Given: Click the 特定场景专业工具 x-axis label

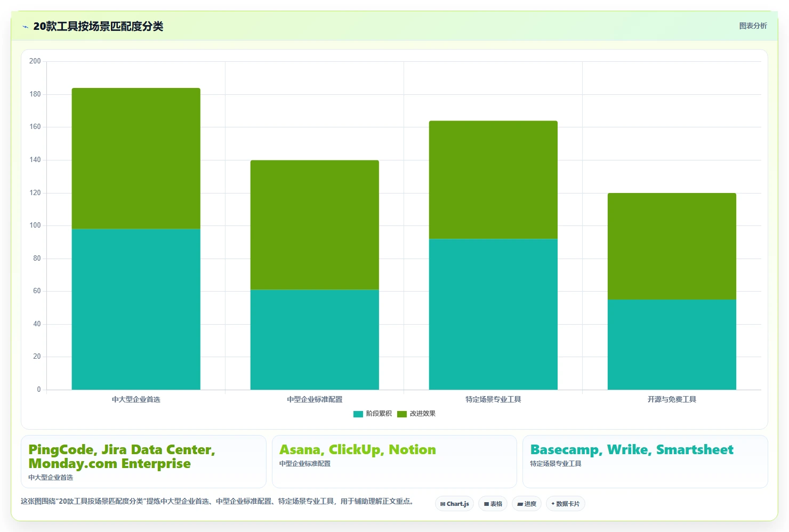Looking at the screenshot, I should [x=493, y=399].
